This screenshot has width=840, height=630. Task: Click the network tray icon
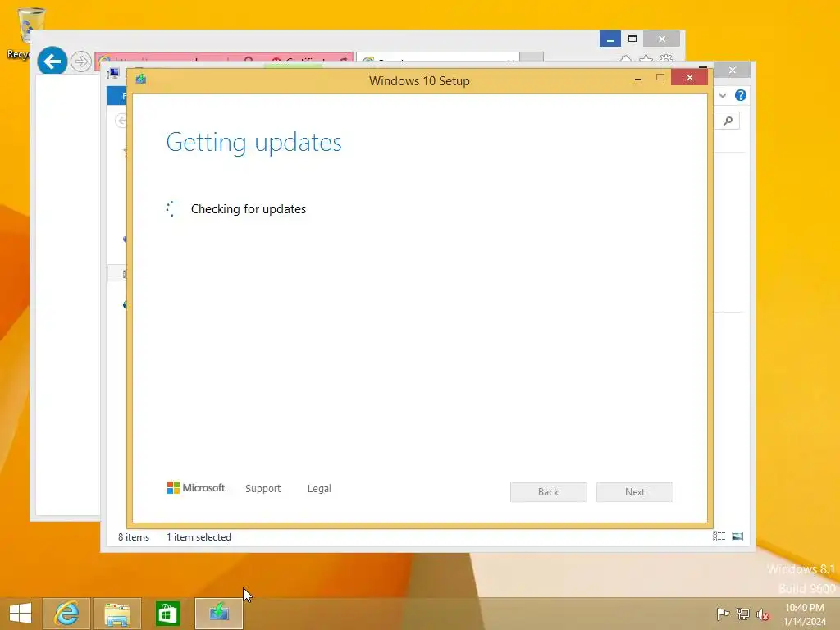(743, 614)
